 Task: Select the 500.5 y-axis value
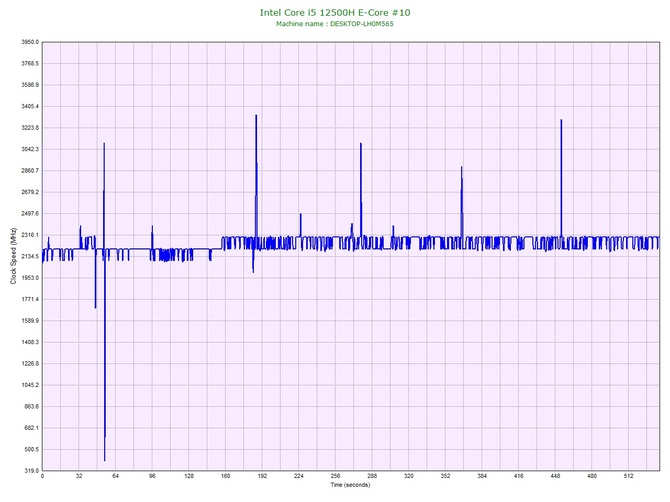point(31,449)
